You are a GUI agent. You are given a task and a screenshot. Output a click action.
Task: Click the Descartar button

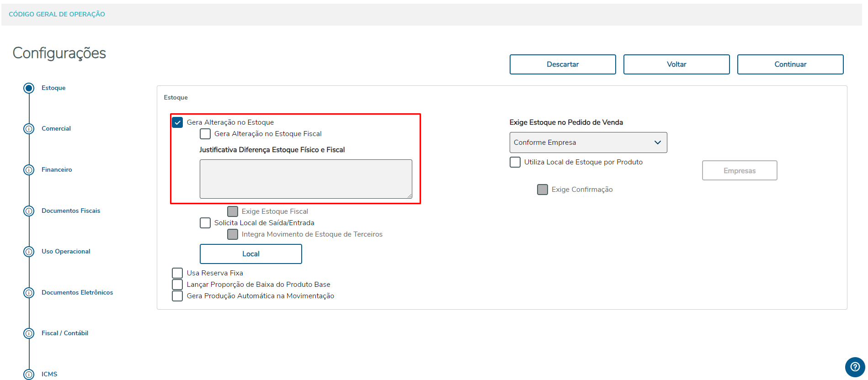click(562, 64)
